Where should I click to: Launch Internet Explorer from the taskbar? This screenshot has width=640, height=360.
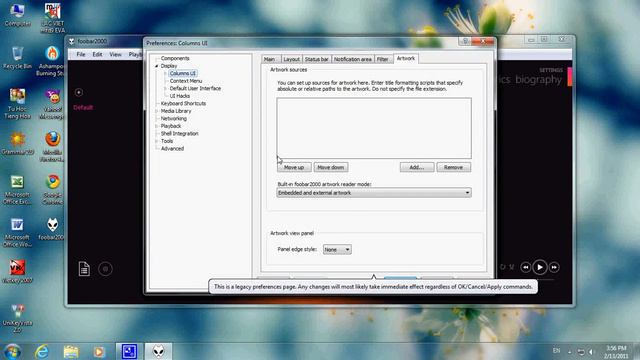tap(42, 351)
